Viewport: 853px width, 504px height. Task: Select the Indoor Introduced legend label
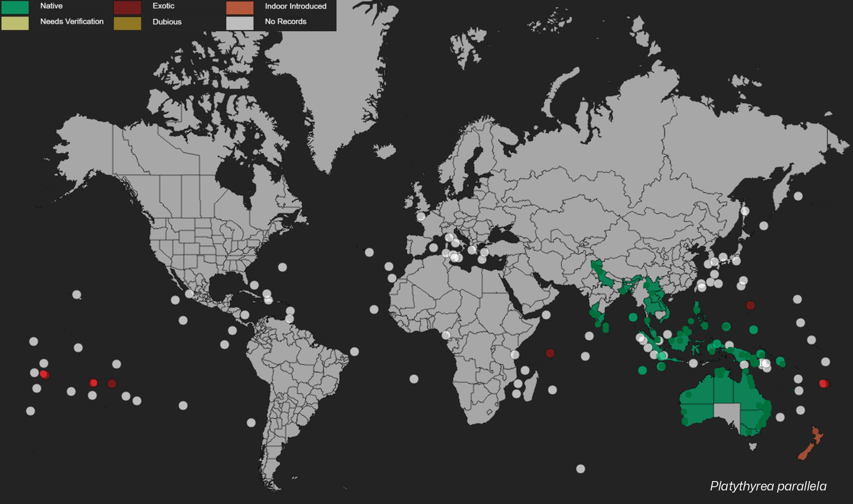pyautogui.click(x=296, y=6)
